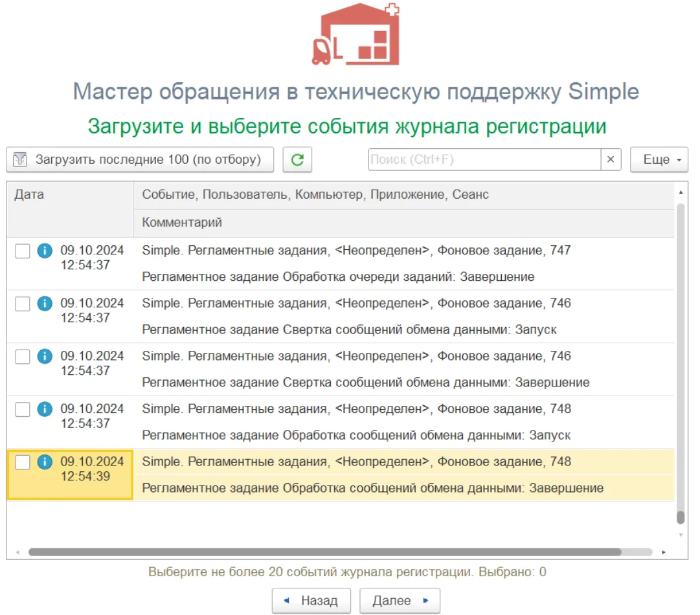The height and width of the screenshot is (615, 700).
Task: Tick the checkbox for the 748 Запуск event
Action: click(23, 408)
